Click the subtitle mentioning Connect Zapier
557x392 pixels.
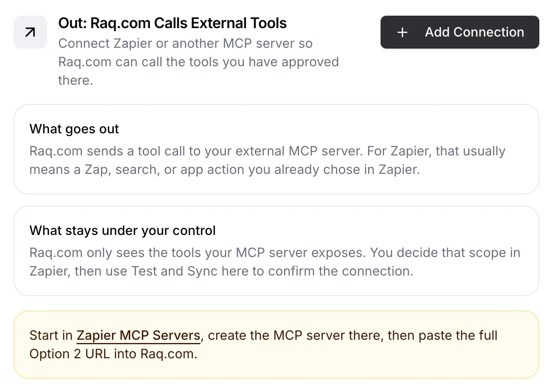[x=199, y=61]
